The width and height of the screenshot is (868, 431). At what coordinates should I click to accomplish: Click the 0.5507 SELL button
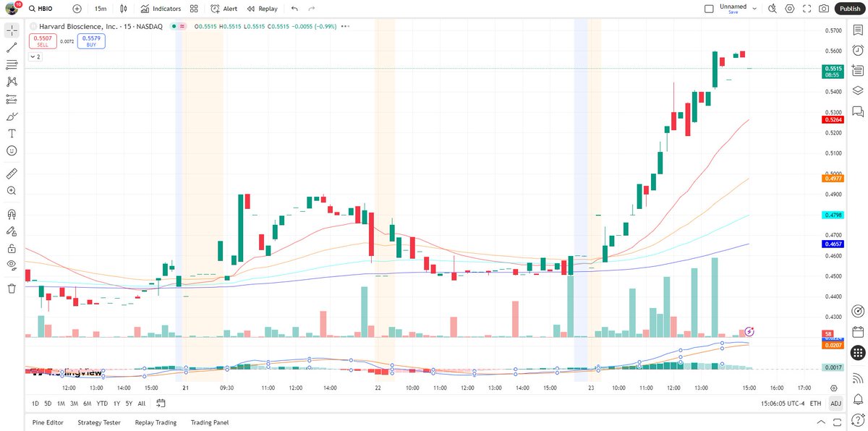coord(43,42)
